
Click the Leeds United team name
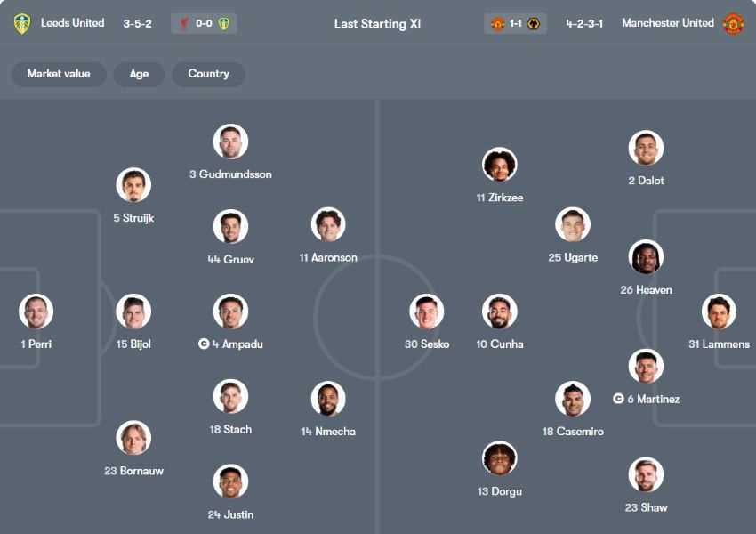[72, 23]
